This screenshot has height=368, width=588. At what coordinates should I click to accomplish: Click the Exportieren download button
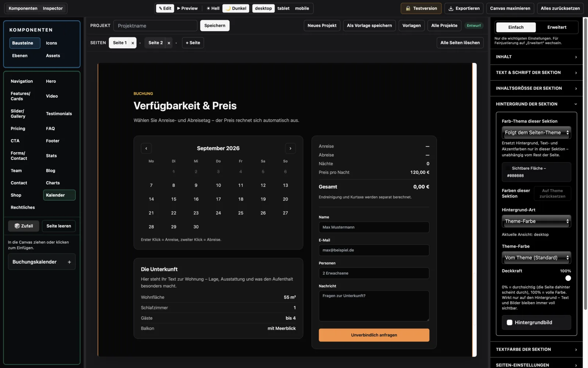[x=464, y=8]
